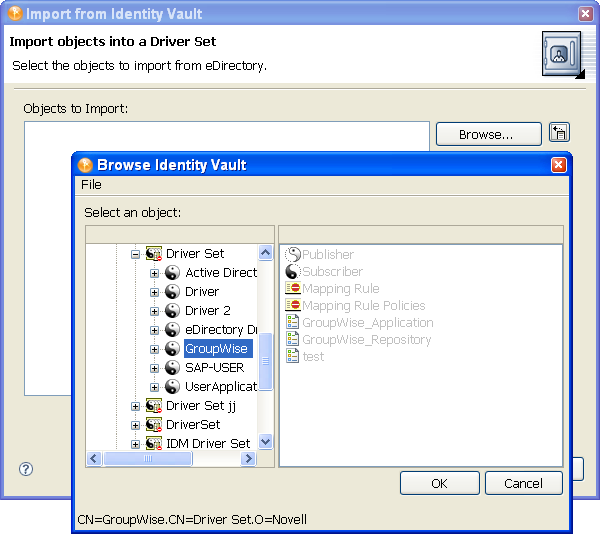Click the UserApplication driver icon
The image size is (600, 534).
[x=172, y=387]
